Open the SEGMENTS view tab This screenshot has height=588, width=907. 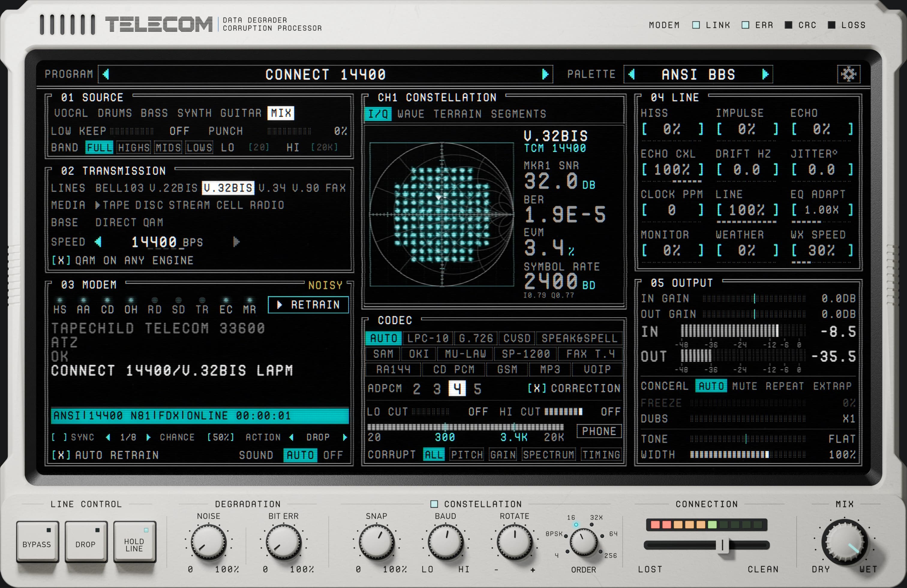(x=518, y=114)
